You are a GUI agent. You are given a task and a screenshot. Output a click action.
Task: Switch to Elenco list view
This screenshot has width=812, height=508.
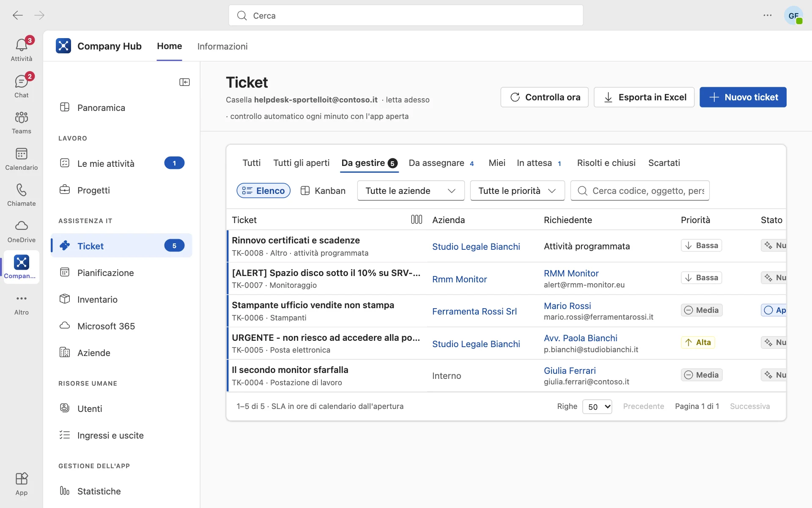263,190
